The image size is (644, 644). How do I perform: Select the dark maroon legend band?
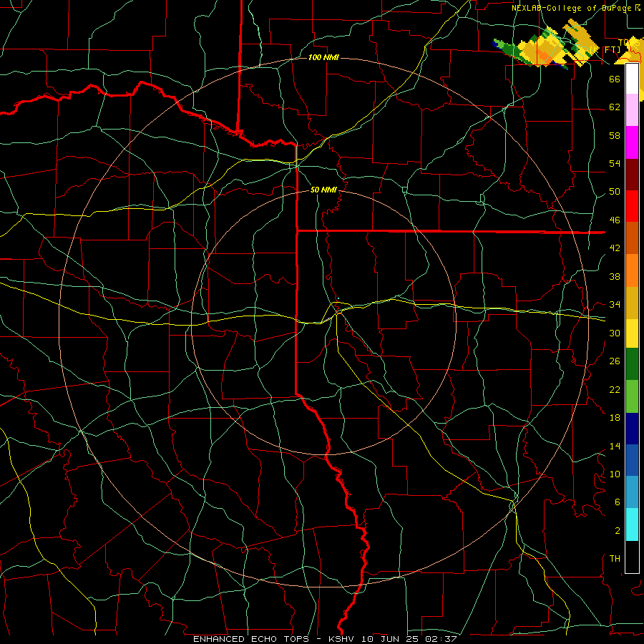632,174
